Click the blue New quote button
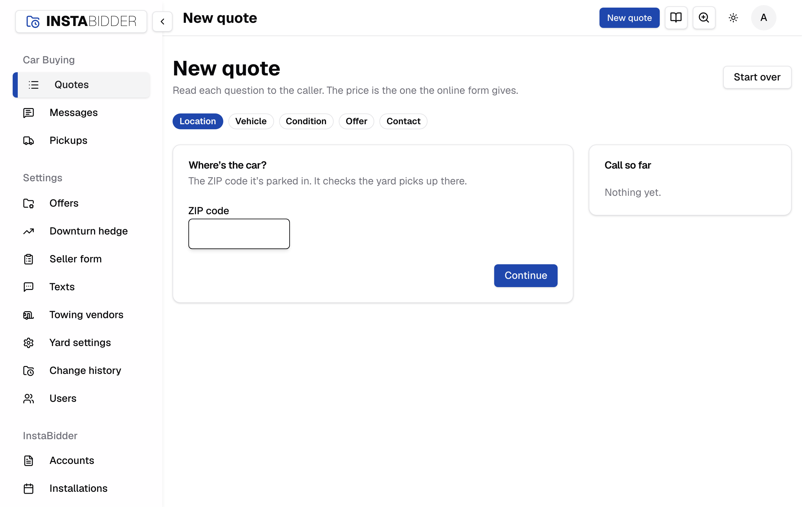Screen dimensions: 812x507 (629, 18)
